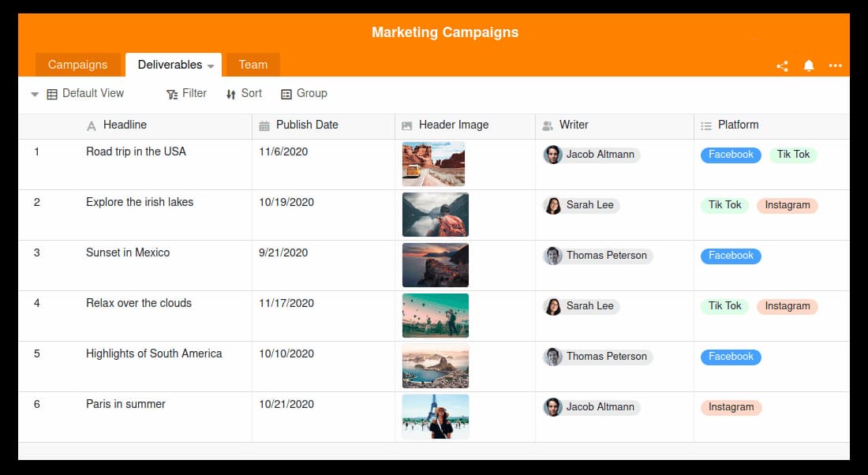Click the Writer column header
Viewport: 868px width, 475px height.
[574, 125]
